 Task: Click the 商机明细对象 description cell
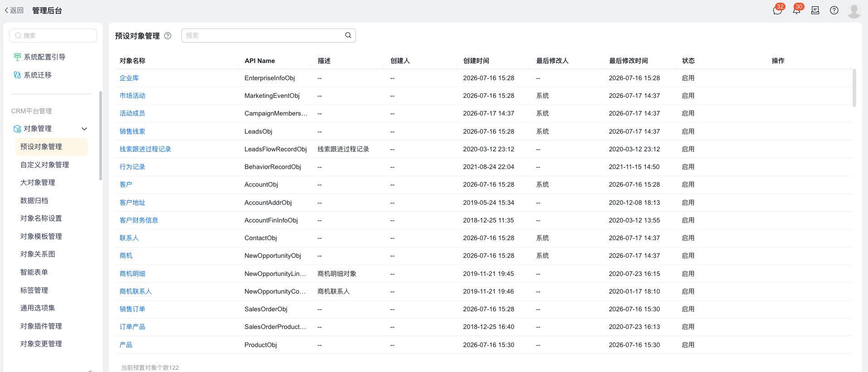tap(337, 274)
